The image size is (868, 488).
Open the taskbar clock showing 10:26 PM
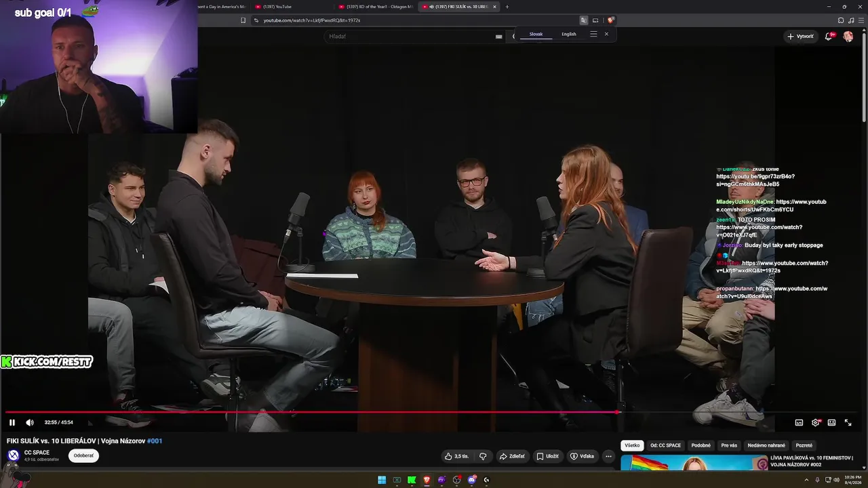[x=852, y=480]
